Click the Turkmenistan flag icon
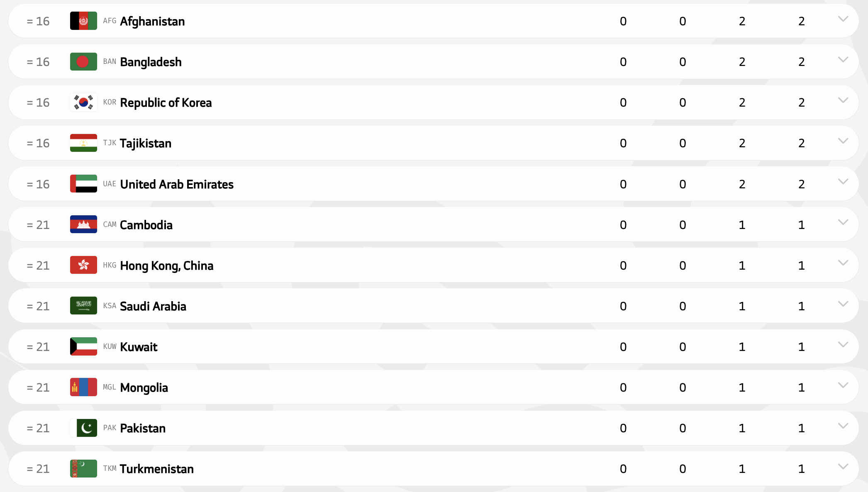The image size is (868, 492). (x=83, y=468)
